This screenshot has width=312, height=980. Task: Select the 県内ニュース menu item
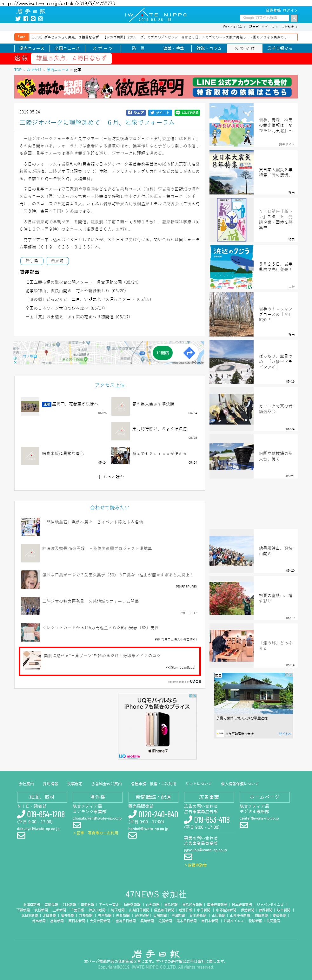(x=31, y=48)
